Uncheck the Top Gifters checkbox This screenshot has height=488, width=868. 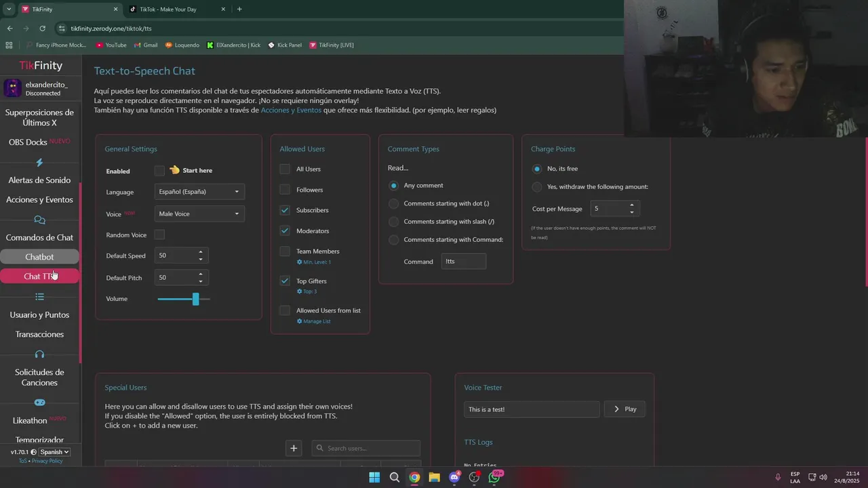pyautogui.click(x=285, y=281)
